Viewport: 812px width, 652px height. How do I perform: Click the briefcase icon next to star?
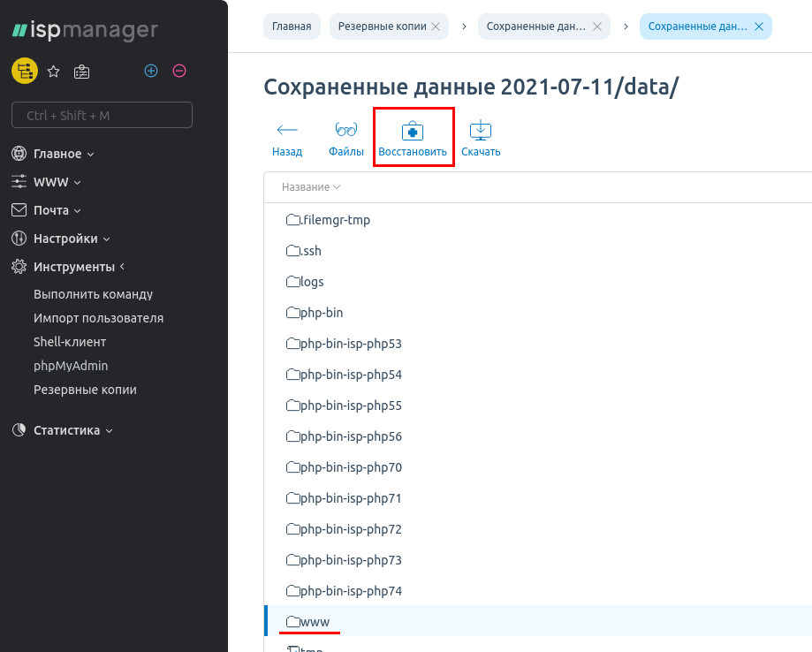pyautogui.click(x=81, y=72)
